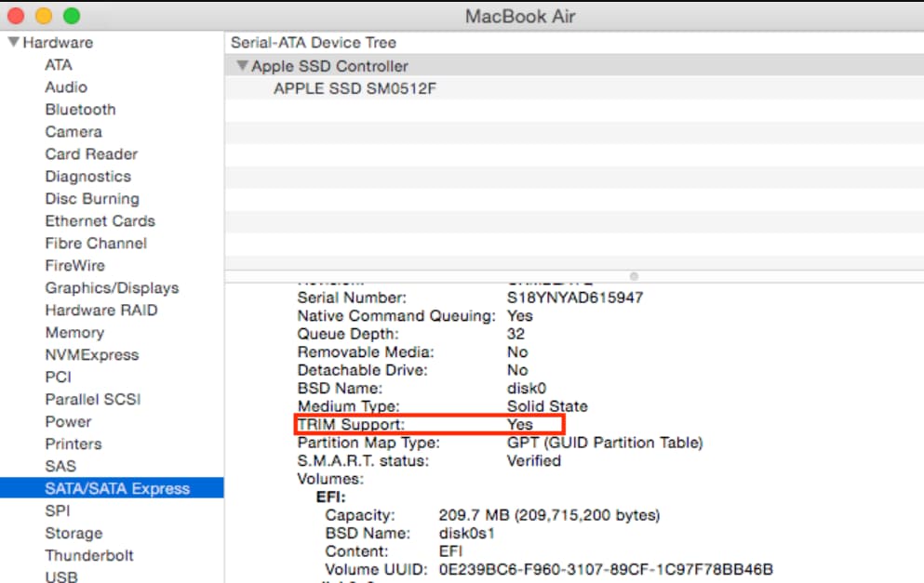Image resolution: width=924 pixels, height=583 pixels.
Task: Select Printers in the sidebar
Action: (74, 444)
